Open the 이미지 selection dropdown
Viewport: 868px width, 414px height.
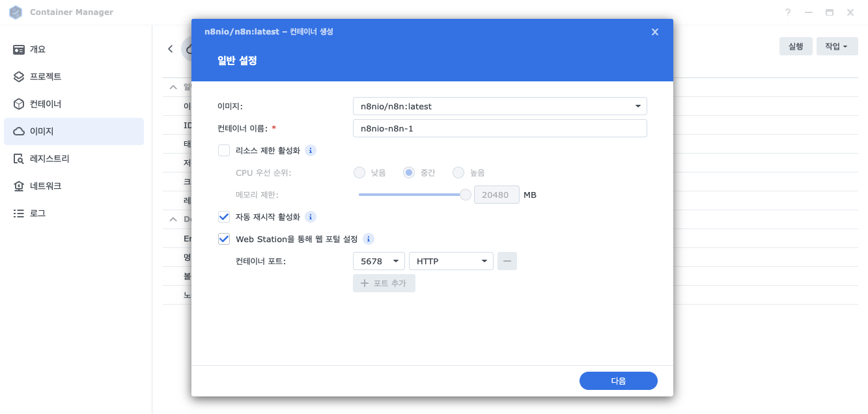tap(499, 106)
